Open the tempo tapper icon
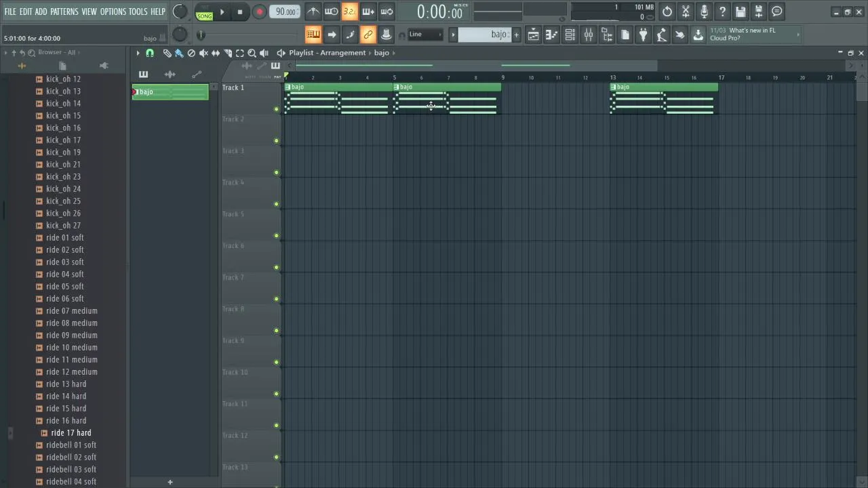The image size is (868, 488). pyautogui.click(x=662, y=35)
